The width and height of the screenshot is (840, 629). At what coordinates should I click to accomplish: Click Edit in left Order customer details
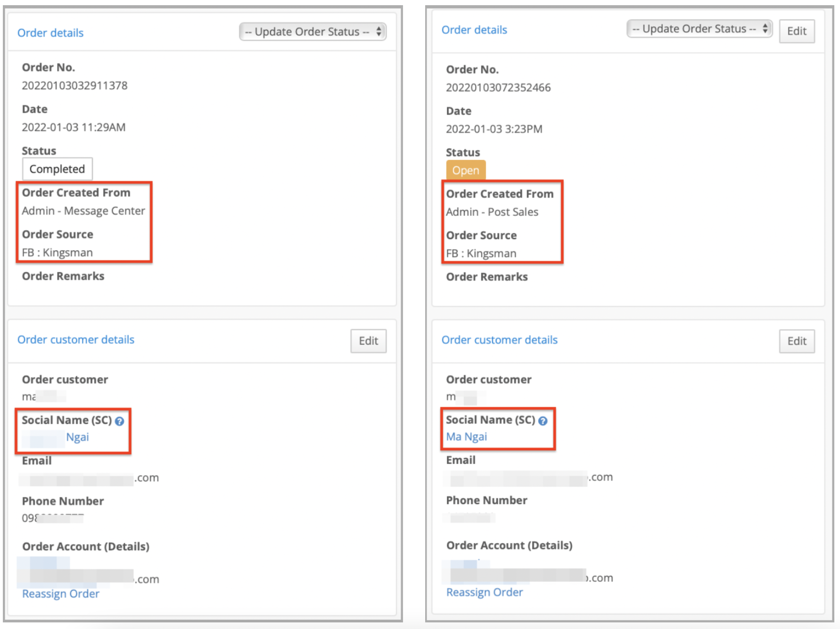[368, 341]
